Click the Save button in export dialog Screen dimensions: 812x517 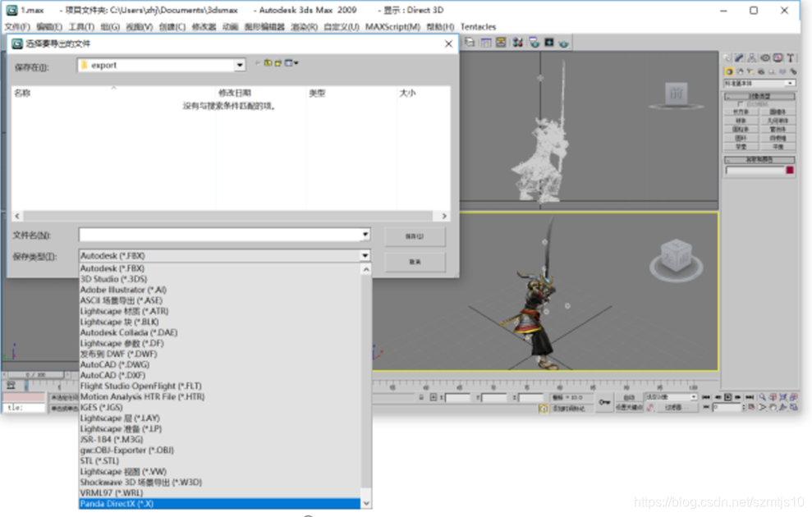click(415, 236)
